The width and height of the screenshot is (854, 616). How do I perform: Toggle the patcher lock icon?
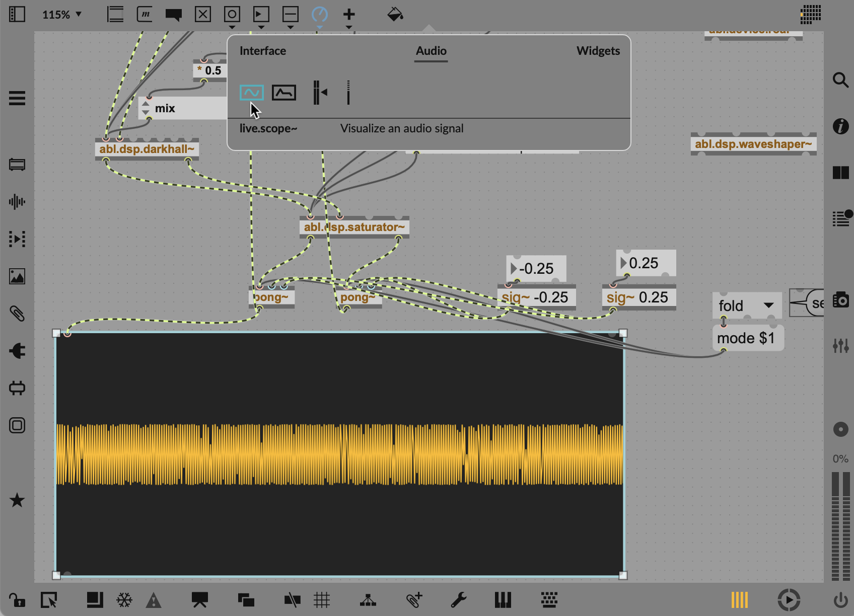click(17, 600)
